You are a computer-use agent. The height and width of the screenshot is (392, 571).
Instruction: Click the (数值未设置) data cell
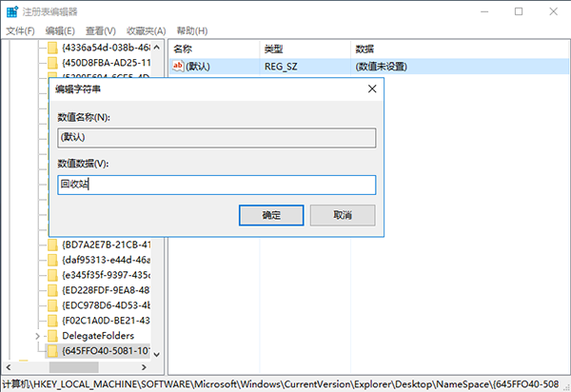(382, 67)
